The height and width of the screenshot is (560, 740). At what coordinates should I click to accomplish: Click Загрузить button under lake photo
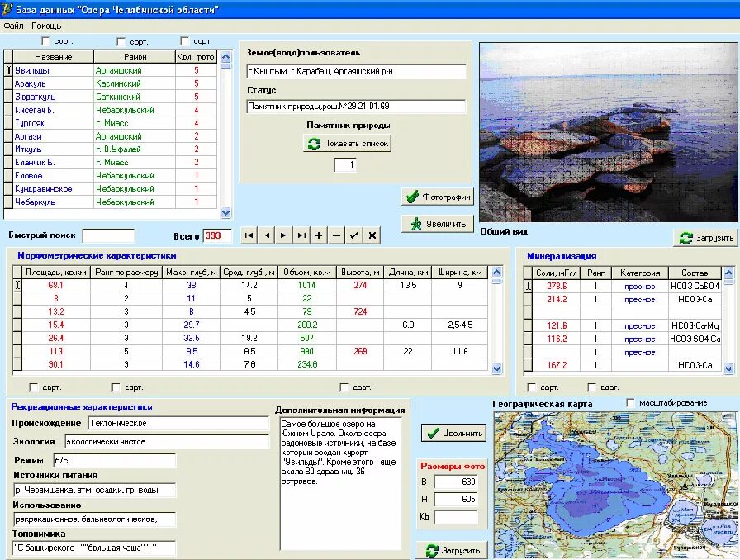[705, 238]
